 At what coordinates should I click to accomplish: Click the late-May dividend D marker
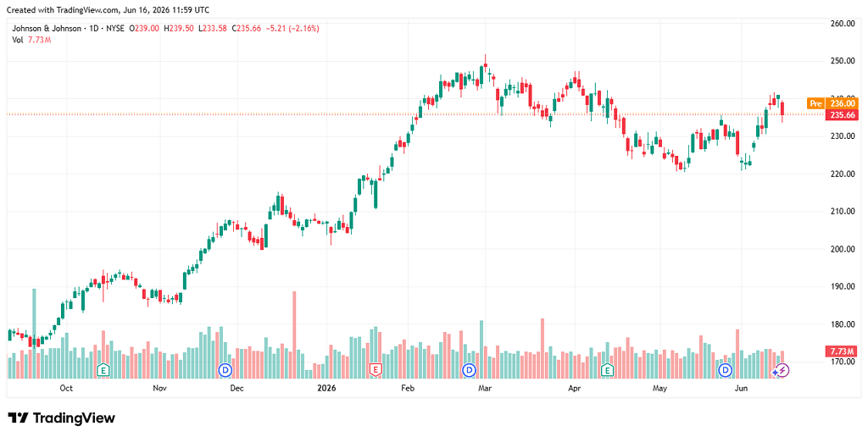point(726,369)
